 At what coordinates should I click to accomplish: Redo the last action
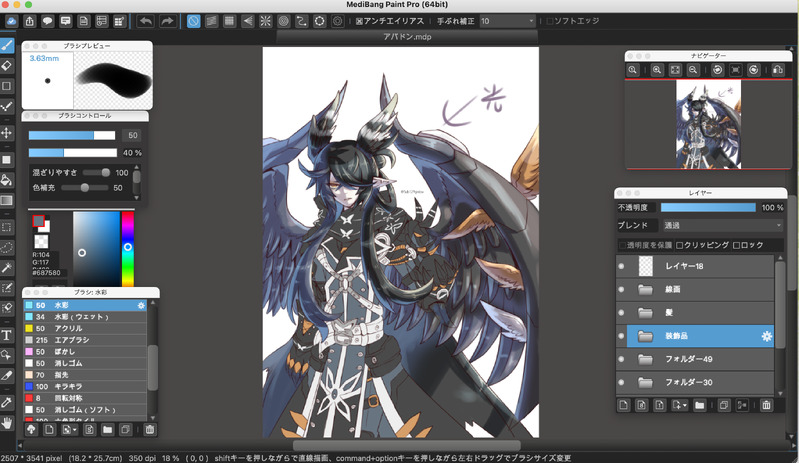(x=167, y=21)
